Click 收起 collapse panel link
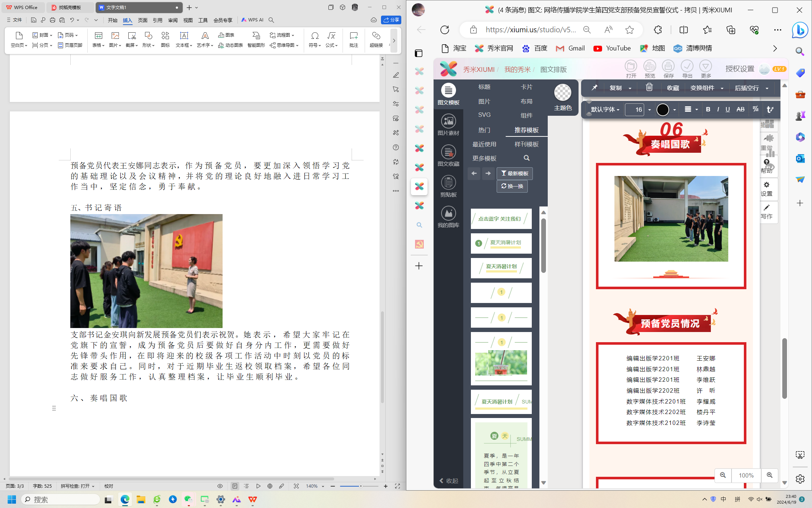 449,480
